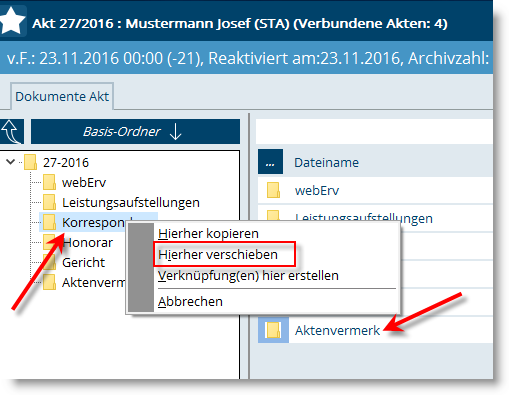Select Leistungsaufstellungen folder in the tree
The height and width of the screenshot is (395, 509).
(131, 203)
